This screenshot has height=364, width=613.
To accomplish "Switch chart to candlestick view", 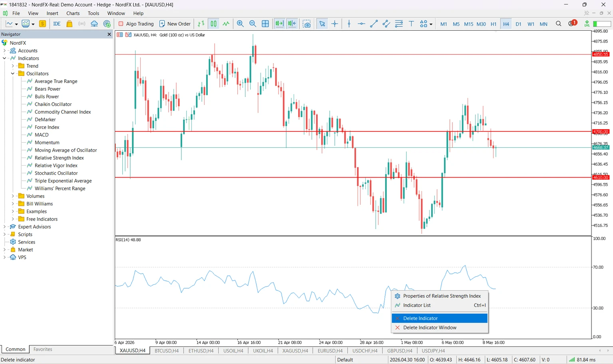I will pos(214,24).
